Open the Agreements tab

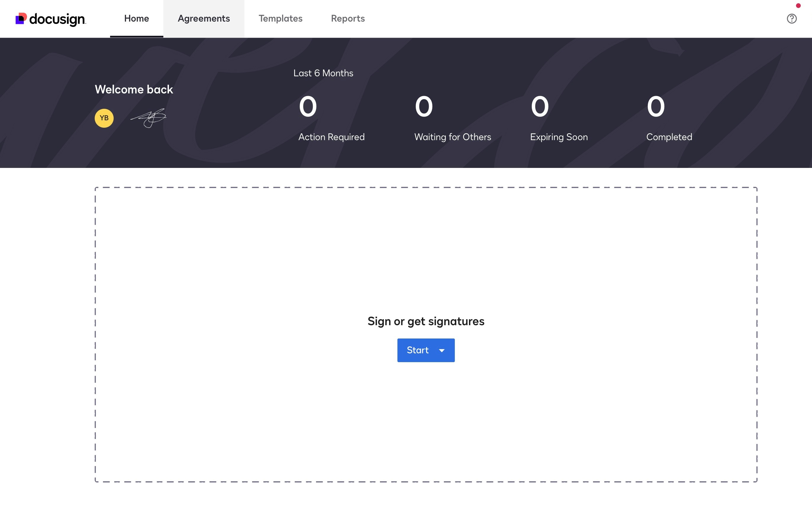coord(204,18)
